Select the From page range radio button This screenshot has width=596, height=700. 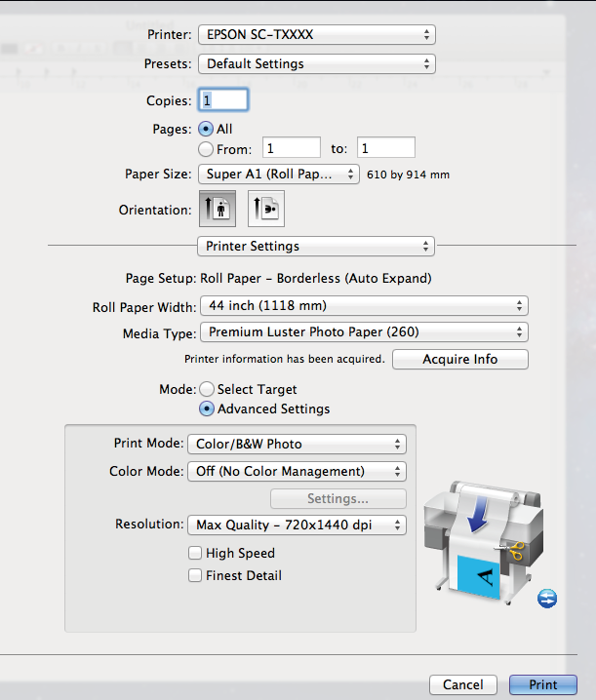206,149
